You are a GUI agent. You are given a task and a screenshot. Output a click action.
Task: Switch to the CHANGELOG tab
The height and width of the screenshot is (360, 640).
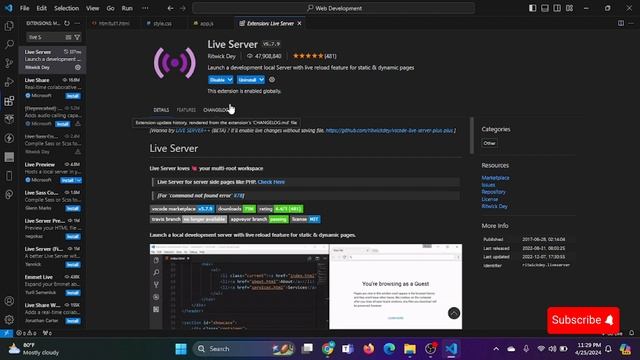216,110
